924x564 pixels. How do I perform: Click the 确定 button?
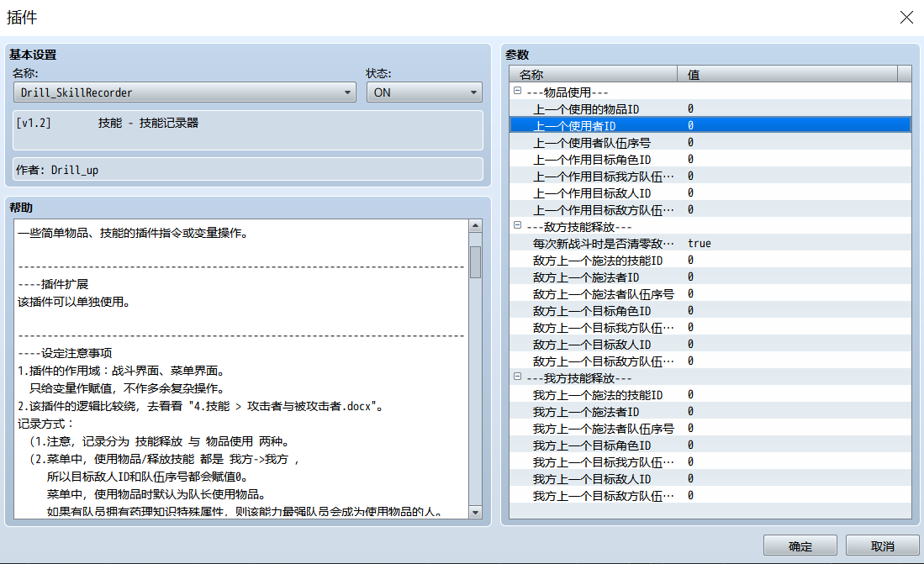[800, 546]
